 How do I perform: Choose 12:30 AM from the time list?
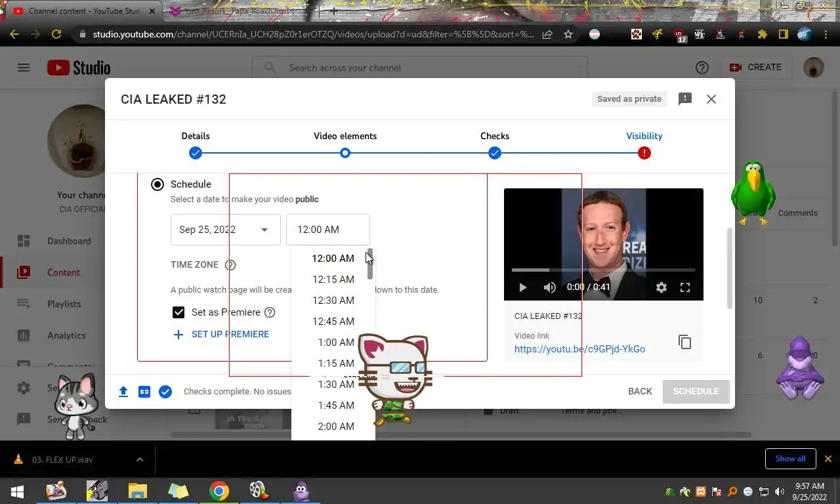[333, 301]
